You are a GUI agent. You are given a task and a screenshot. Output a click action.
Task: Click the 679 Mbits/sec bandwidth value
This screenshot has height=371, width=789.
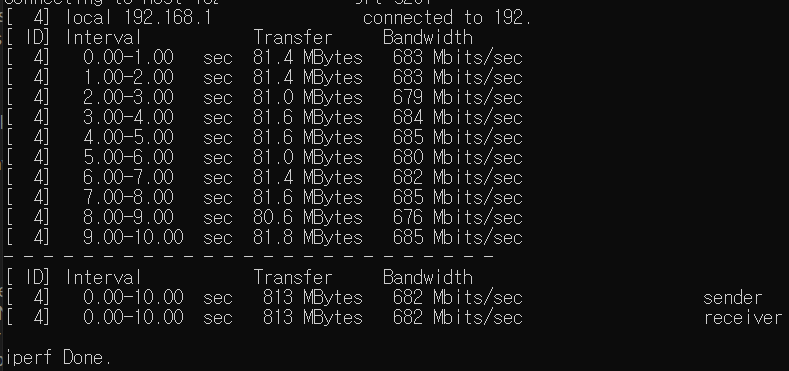click(x=457, y=98)
